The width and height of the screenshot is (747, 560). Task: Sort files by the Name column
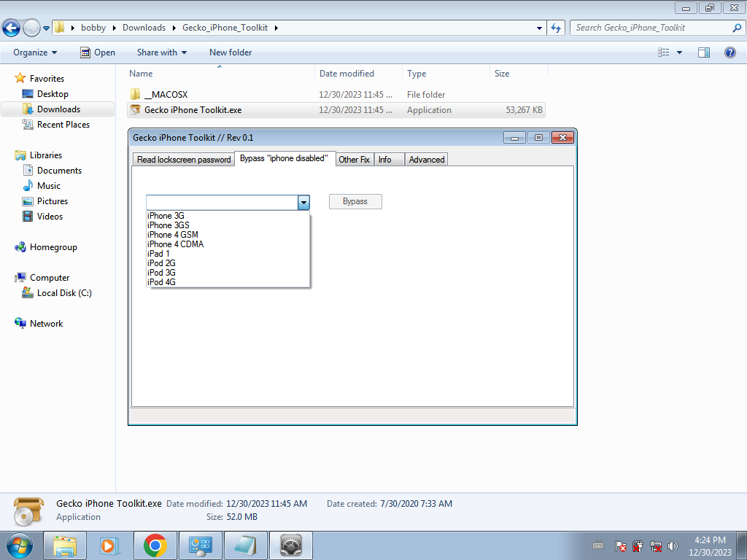point(219,74)
